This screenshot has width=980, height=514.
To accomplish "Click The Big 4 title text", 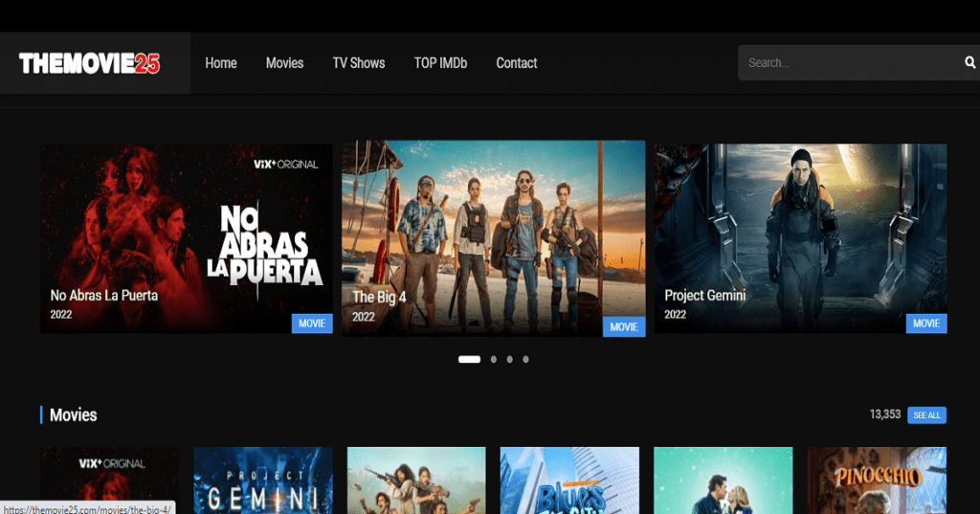I will click(x=379, y=297).
